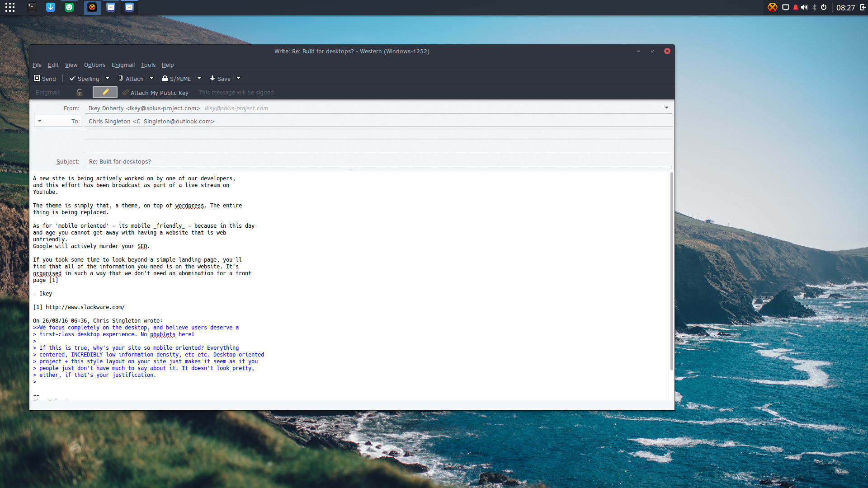Click the empty second recipient row
The height and width of the screenshot is (488, 868).
379,134
